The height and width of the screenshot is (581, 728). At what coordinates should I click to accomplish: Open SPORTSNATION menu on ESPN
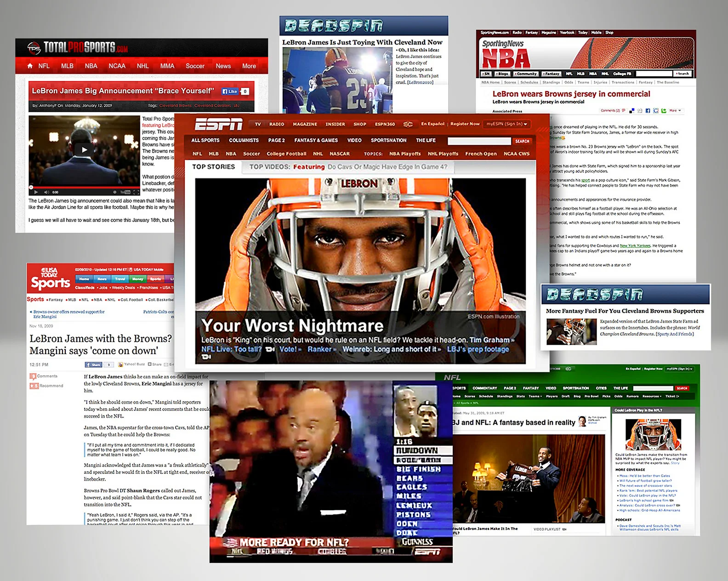(x=389, y=141)
